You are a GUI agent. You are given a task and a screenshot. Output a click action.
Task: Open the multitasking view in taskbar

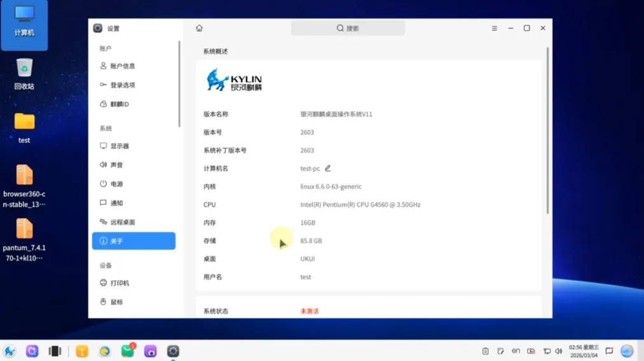click(55, 351)
